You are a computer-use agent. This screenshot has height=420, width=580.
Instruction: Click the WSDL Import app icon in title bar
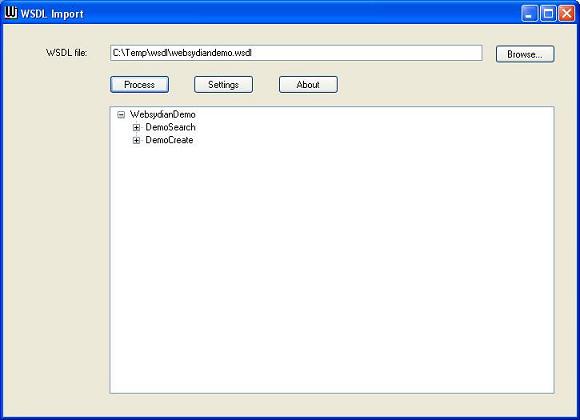(x=11, y=13)
